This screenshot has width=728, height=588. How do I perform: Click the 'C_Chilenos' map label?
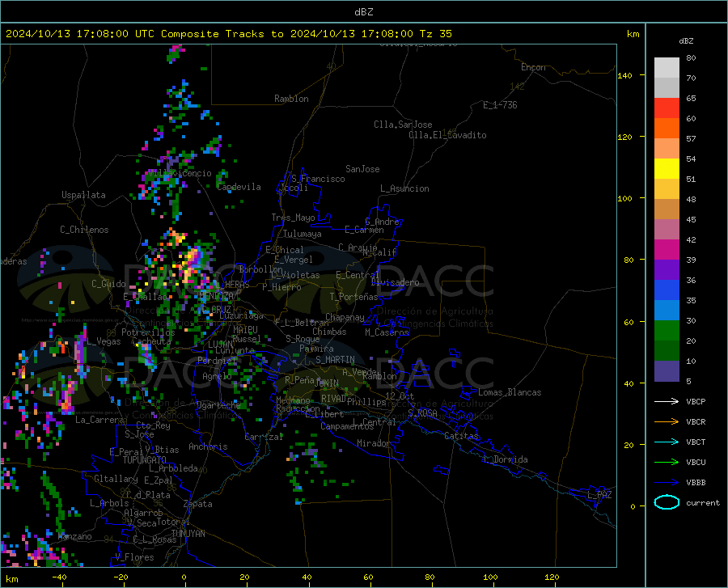(x=84, y=230)
